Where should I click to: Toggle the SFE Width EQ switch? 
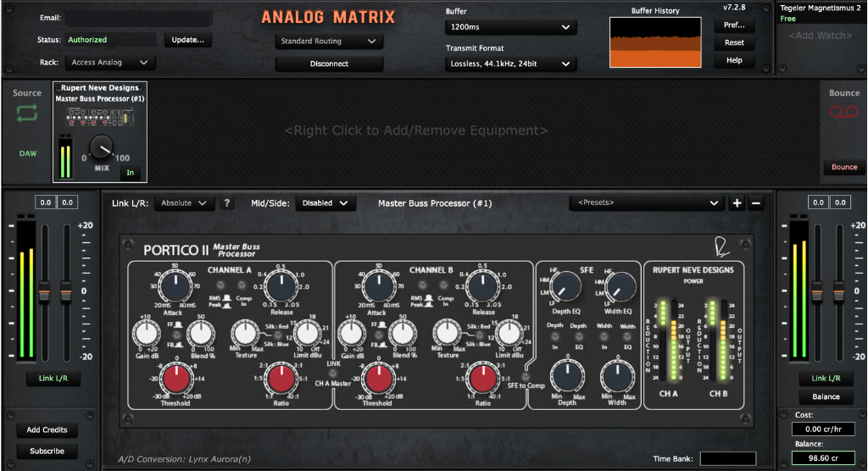point(627,336)
